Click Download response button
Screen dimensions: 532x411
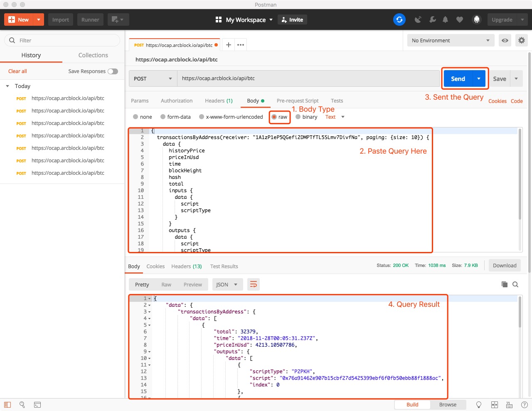[505, 266]
